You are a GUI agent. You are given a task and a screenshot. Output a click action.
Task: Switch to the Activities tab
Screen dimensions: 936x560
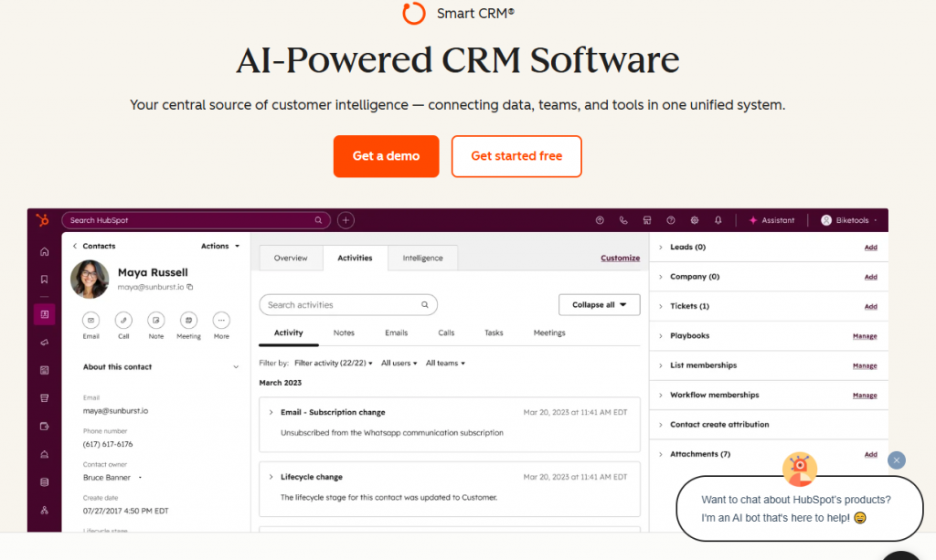click(x=356, y=259)
